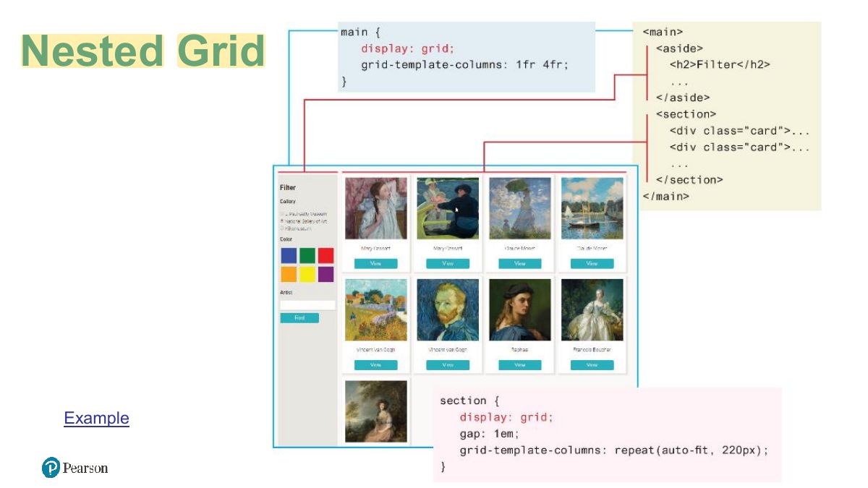Click View under the François Boucher card

click(x=592, y=365)
